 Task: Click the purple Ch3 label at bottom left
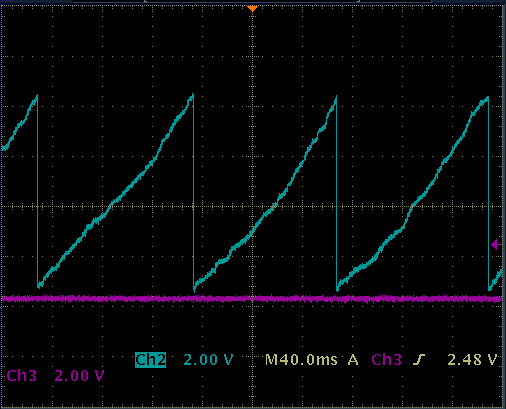click(22, 376)
